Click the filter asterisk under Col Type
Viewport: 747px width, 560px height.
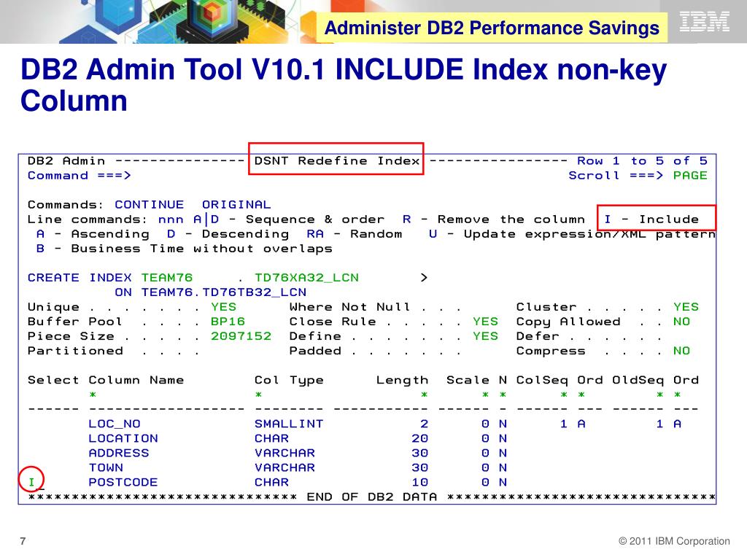click(258, 394)
